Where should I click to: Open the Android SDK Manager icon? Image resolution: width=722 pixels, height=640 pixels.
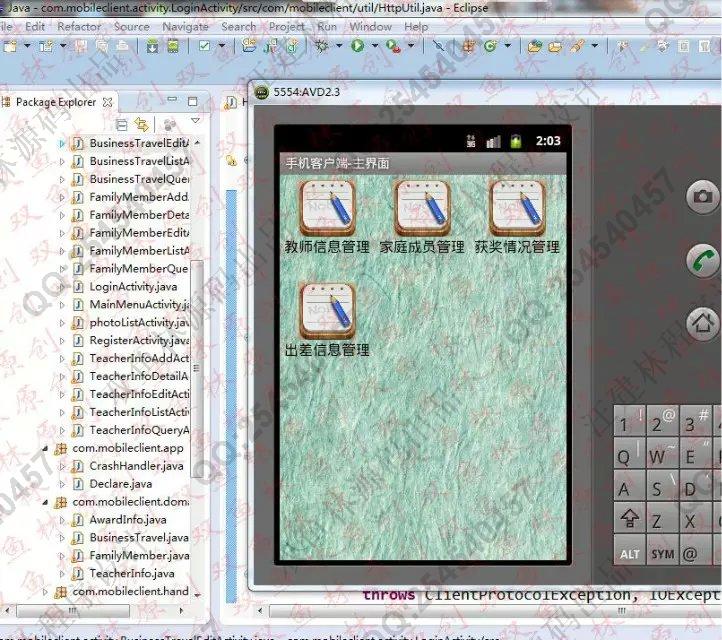click(x=152, y=46)
